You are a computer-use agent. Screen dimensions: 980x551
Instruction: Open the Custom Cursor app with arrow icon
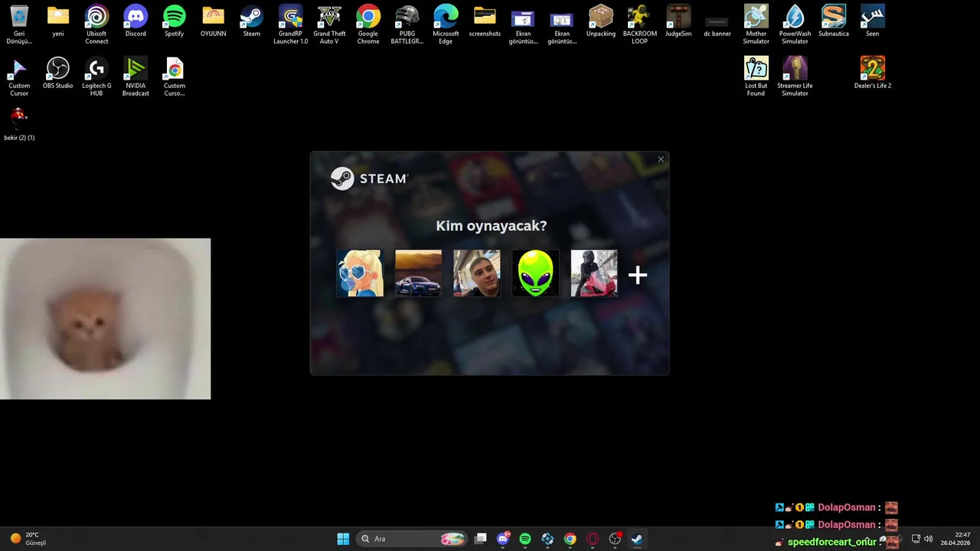19,76
